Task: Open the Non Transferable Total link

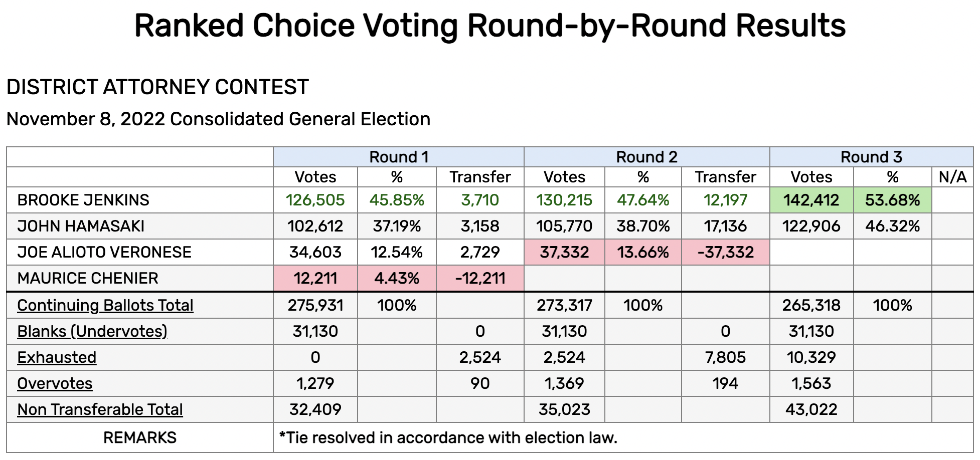Action: pyautogui.click(x=100, y=409)
